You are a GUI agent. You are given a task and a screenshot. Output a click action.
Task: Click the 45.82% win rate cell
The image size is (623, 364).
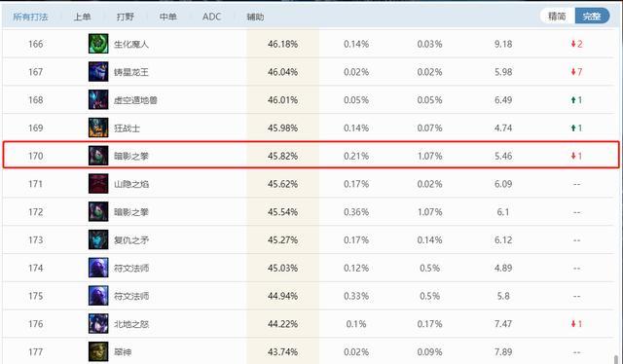tap(282, 156)
